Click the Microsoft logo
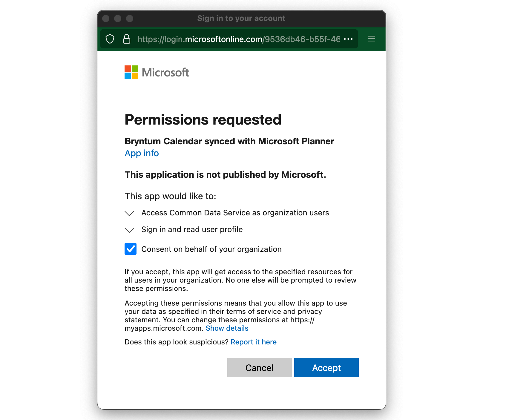The height and width of the screenshot is (420, 506). (x=157, y=72)
